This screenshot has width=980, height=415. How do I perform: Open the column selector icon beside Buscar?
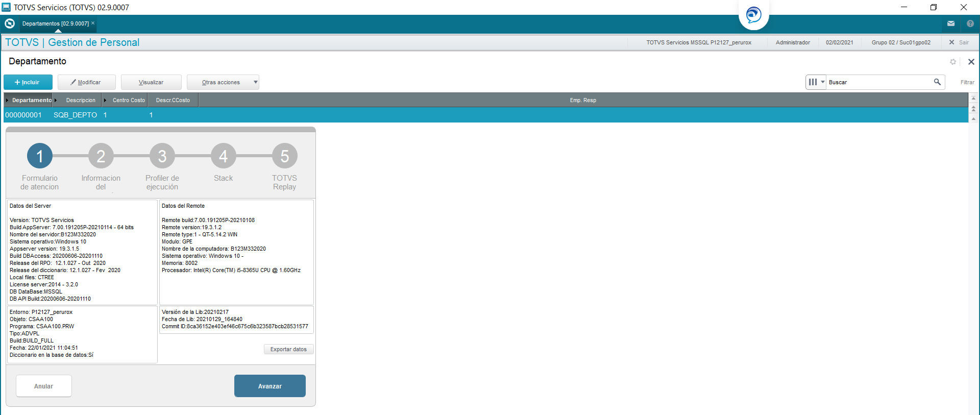pos(816,82)
